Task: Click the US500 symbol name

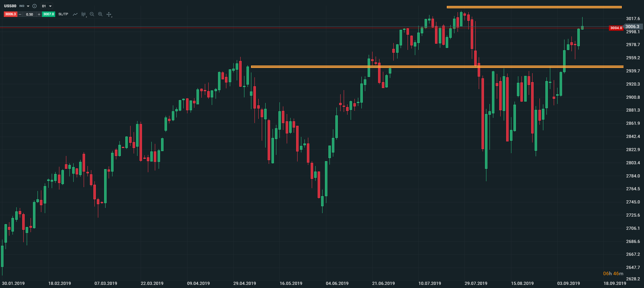Action: point(10,6)
